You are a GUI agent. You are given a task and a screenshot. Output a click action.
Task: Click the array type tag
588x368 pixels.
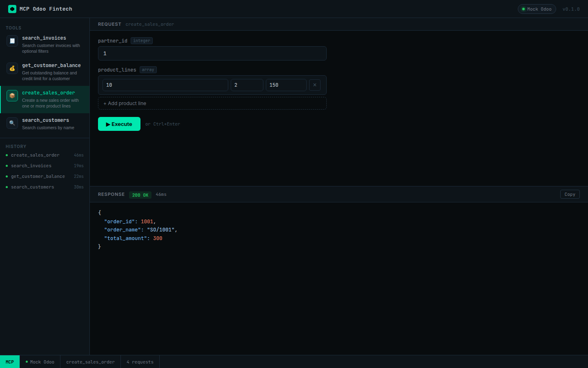click(148, 70)
